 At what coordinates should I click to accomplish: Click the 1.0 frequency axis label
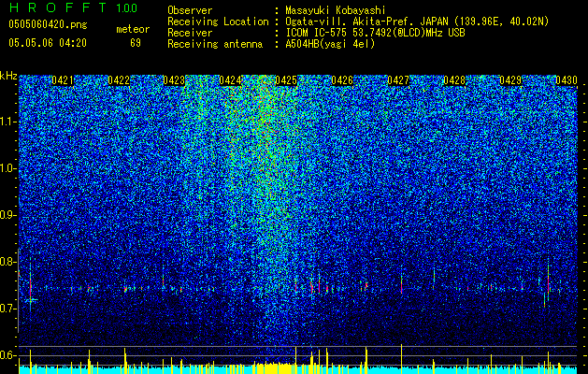pyautogui.click(x=8, y=168)
